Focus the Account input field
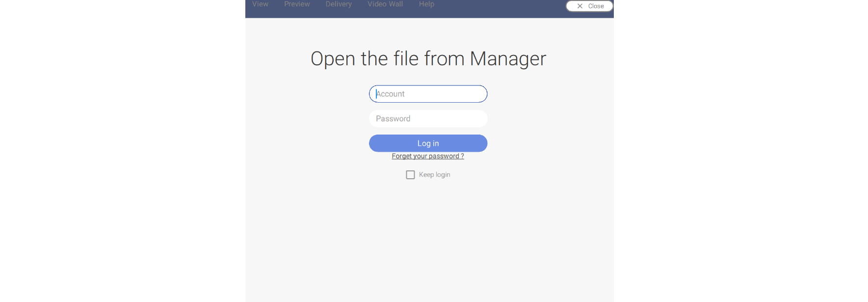 pos(428,94)
